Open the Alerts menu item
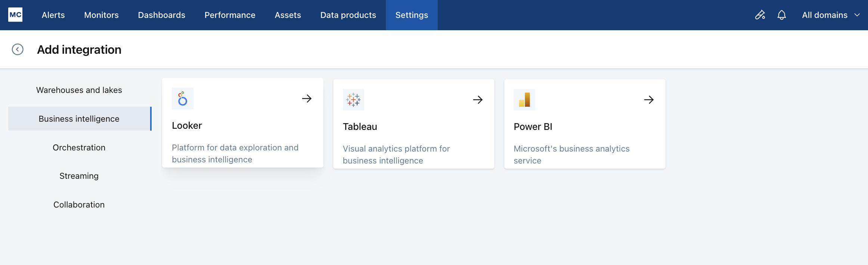The width and height of the screenshot is (868, 265). click(x=53, y=15)
